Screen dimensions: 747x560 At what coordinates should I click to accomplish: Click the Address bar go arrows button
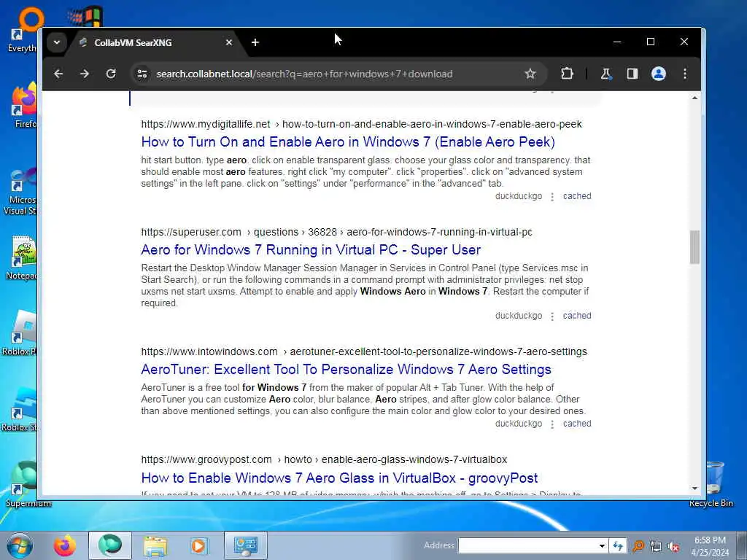[x=617, y=545]
